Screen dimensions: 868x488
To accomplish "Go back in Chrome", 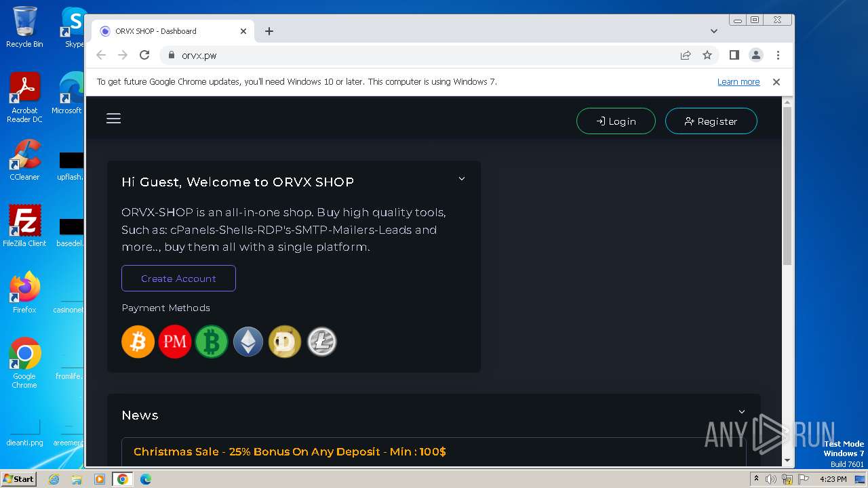I will coord(101,56).
